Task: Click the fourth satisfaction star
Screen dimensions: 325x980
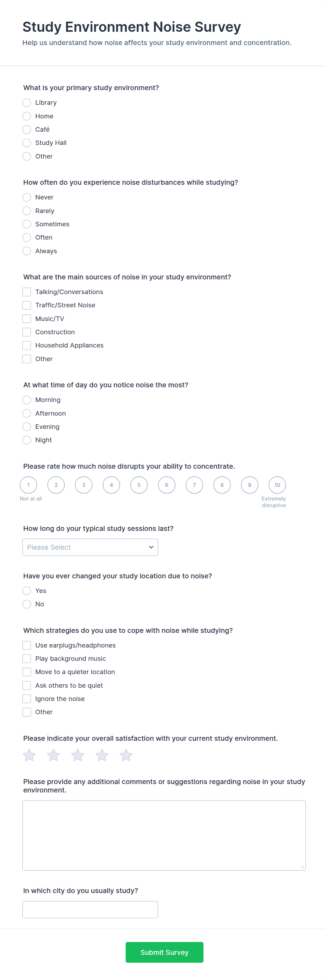Action: coord(102,755)
